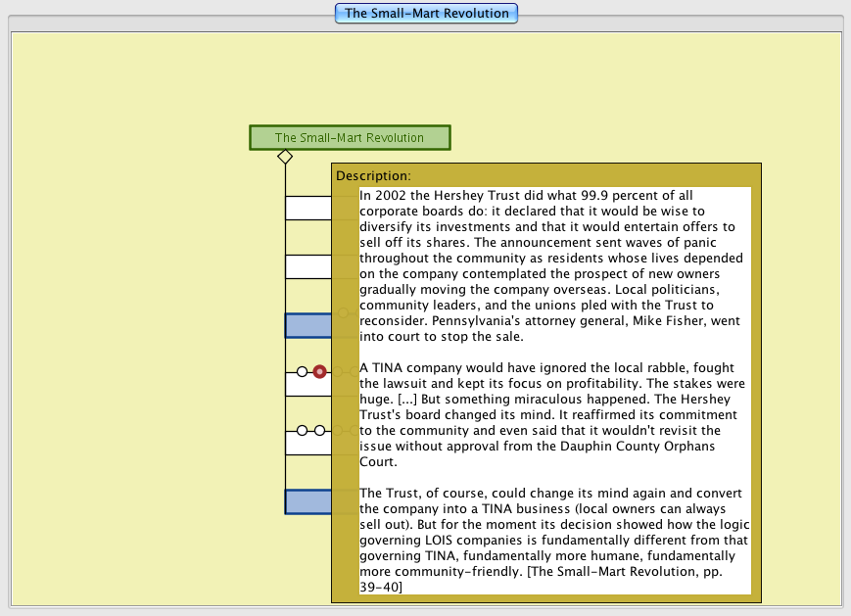The image size is (851, 616).
Task: Click the red circle marker on the timeline
Action: 319,371
